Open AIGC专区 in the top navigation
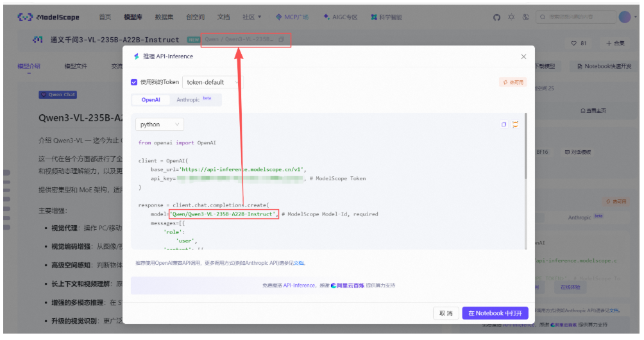This screenshot has height=340, width=644. tap(341, 17)
